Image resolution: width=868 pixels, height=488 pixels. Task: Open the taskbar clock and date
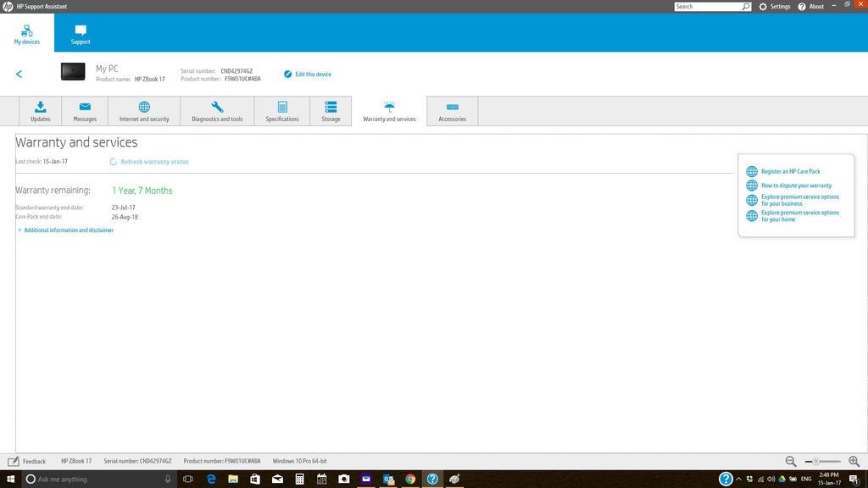(829, 480)
